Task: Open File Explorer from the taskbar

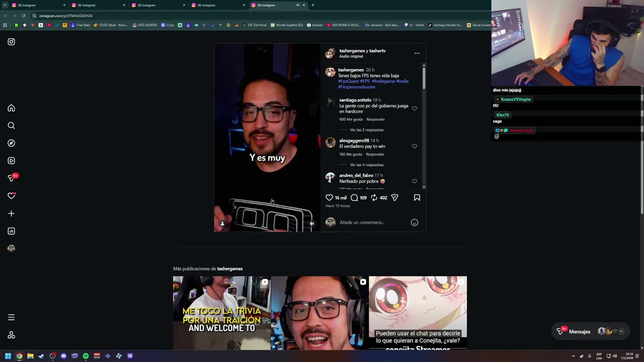Action: (x=30, y=356)
